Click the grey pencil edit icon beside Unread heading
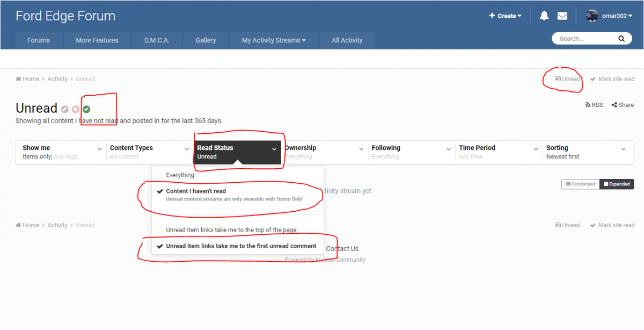Image resolution: width=644 pixels, height=330 pixels. (65, 109)
